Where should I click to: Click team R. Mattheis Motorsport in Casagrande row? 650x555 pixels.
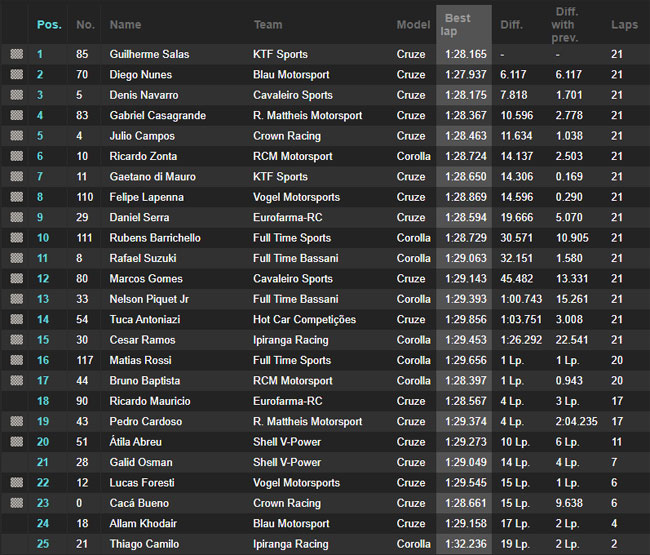coord(308,115)
